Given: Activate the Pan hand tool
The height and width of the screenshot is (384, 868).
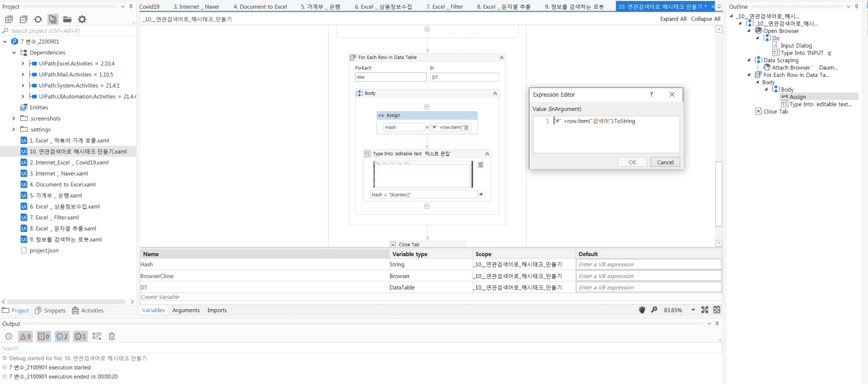Looking at the screenshot, I should pyautogui.click(x=642, y=310).
